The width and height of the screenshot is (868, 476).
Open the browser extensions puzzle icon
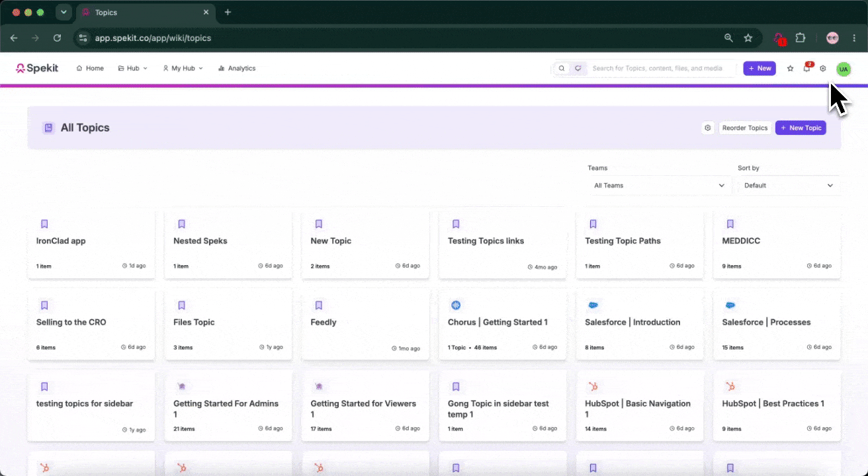click(800, 38)
